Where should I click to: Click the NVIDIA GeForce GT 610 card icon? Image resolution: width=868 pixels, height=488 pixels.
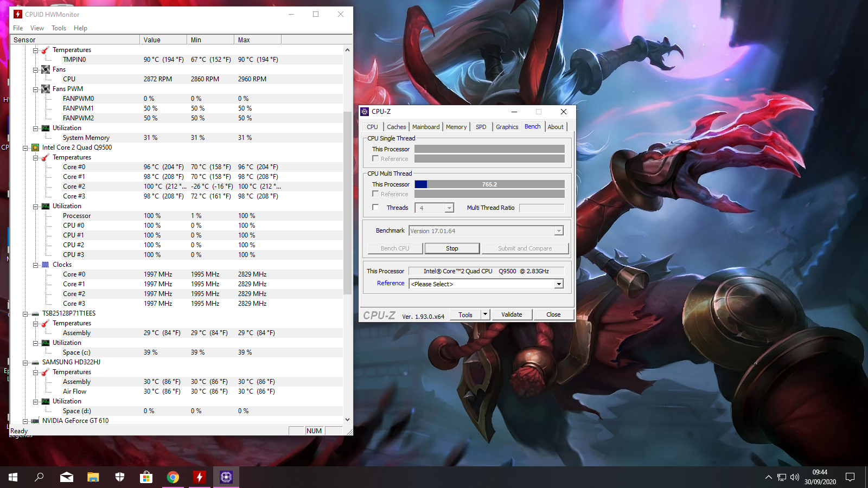35,421
